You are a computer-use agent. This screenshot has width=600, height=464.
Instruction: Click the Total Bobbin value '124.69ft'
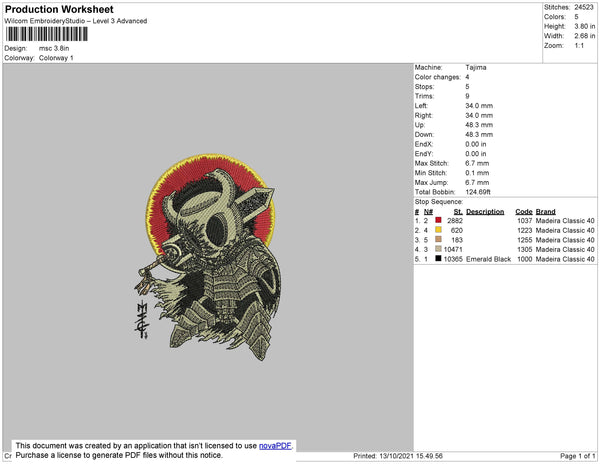tap(478, 192)
